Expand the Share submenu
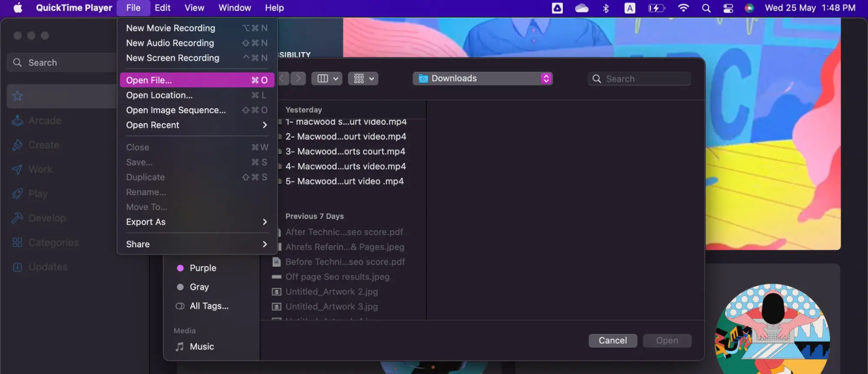This screenshot has height=374, width=868. 197,244
